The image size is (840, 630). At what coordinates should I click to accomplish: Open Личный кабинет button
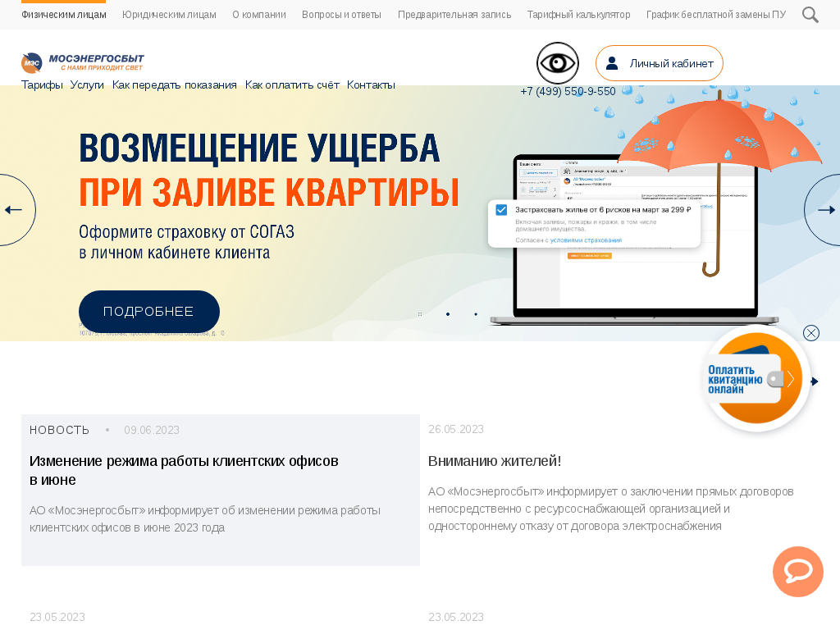point(659,63)
